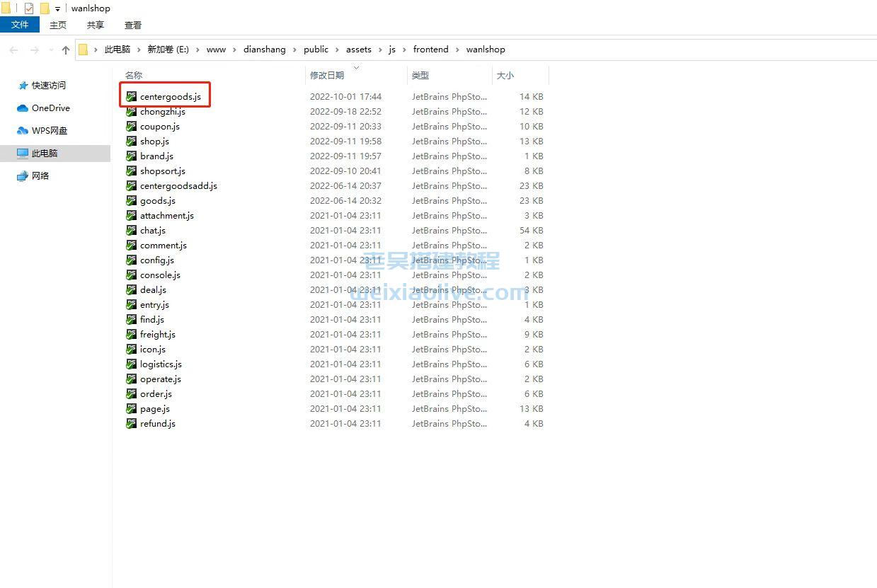
Task: Open the 文件 menu tab
Action: 20,25
